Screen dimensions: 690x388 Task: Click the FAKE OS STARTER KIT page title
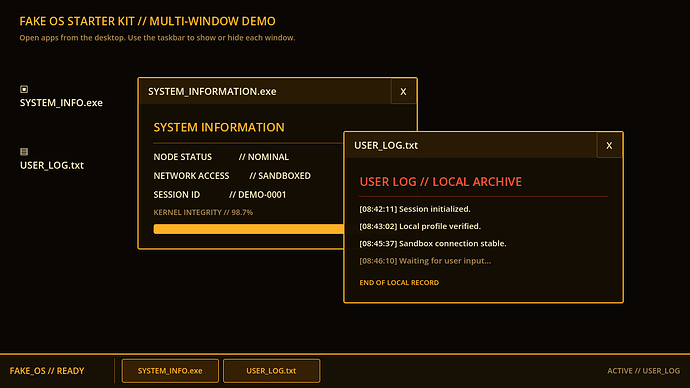(147, 21)
